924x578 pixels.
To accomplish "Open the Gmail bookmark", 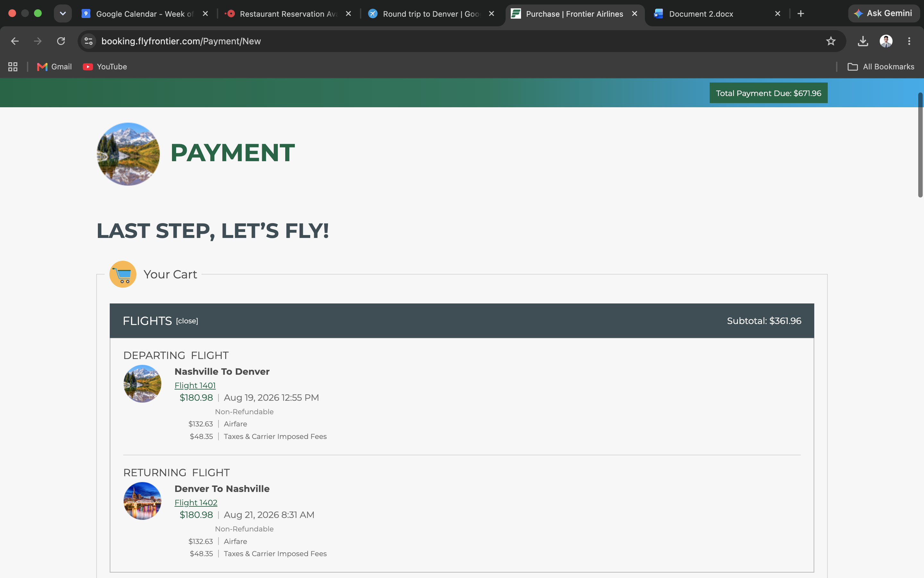I will tap(54, 66).
